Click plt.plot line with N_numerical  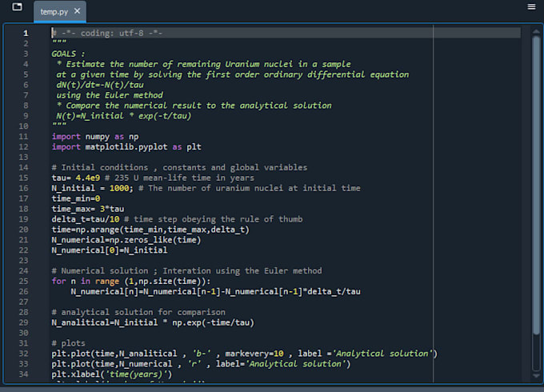(202, 364)
